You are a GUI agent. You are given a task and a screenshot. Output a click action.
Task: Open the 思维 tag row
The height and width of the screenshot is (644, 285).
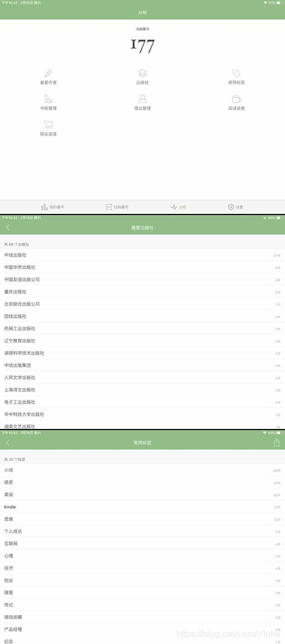(142, 519)
